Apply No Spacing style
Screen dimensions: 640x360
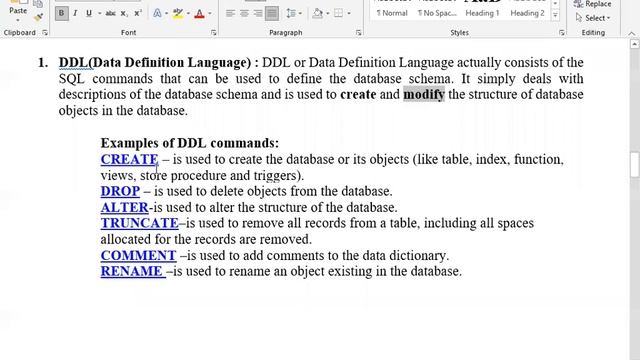point(437,13)
